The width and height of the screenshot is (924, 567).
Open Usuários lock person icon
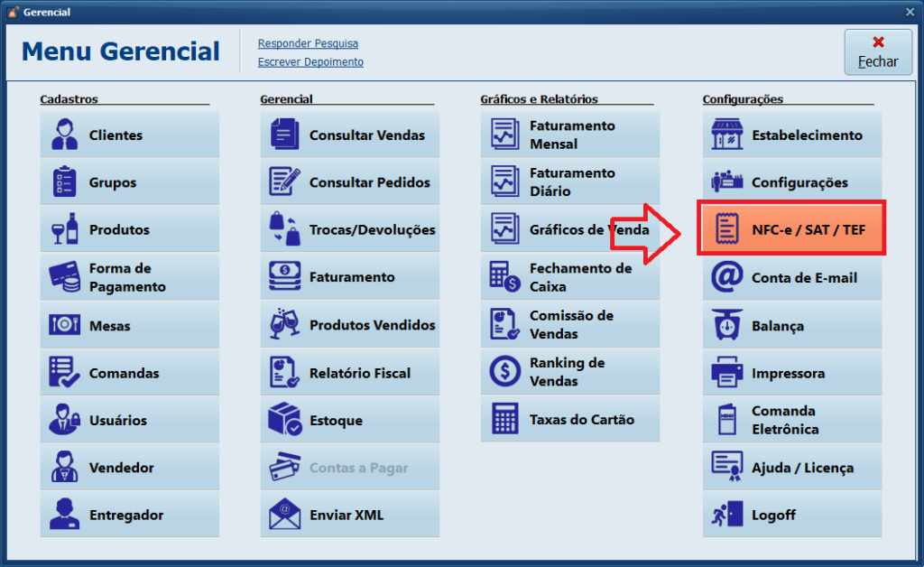click(x=64, y=419)
